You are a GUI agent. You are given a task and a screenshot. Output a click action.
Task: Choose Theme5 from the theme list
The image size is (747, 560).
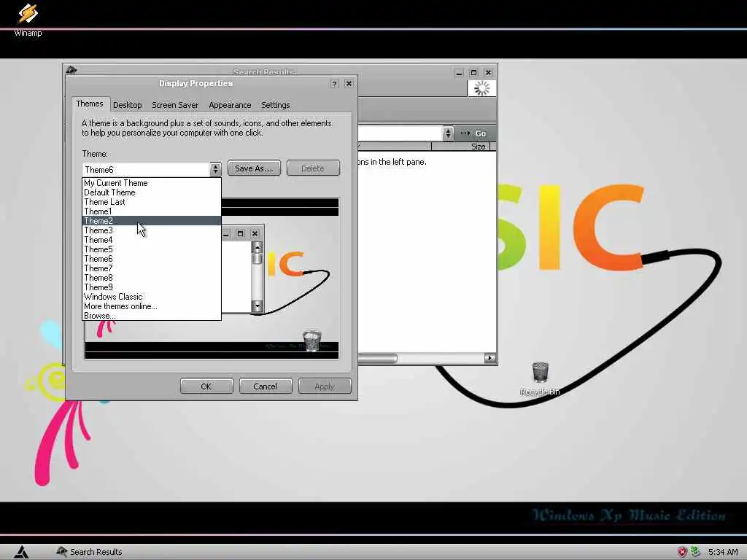152,249
